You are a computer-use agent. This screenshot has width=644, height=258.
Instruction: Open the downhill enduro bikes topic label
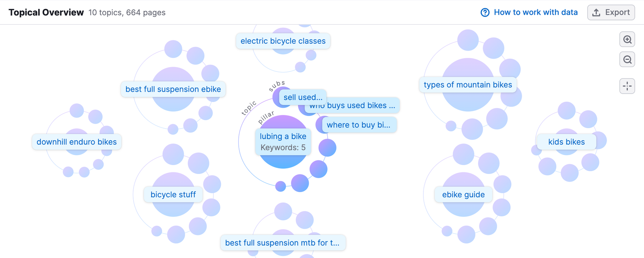[76, 142]
